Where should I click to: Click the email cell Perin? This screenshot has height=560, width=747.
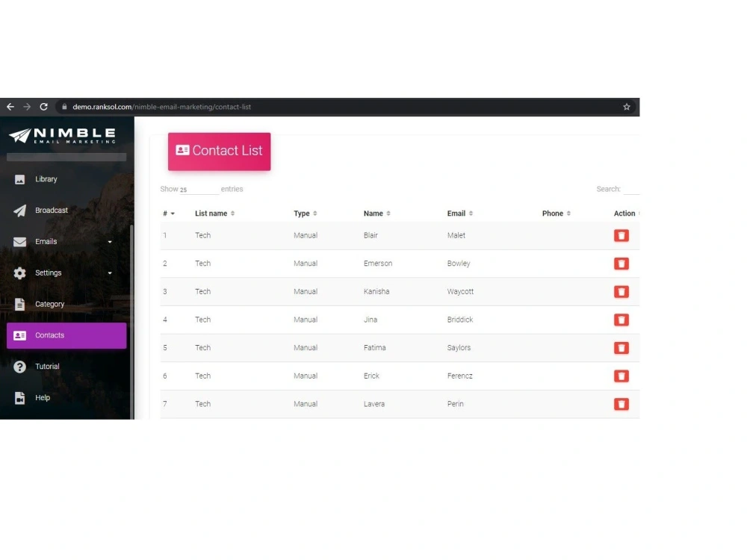(x=455, y=404)
